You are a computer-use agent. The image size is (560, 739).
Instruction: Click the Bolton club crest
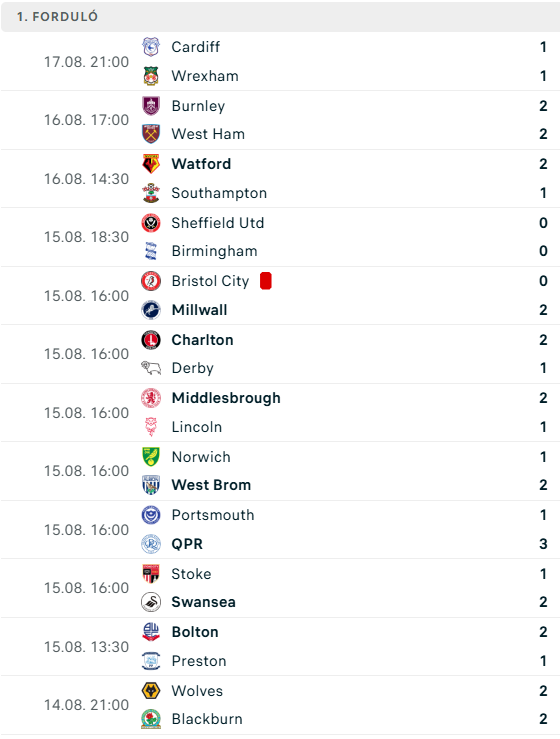click(151, 632)
